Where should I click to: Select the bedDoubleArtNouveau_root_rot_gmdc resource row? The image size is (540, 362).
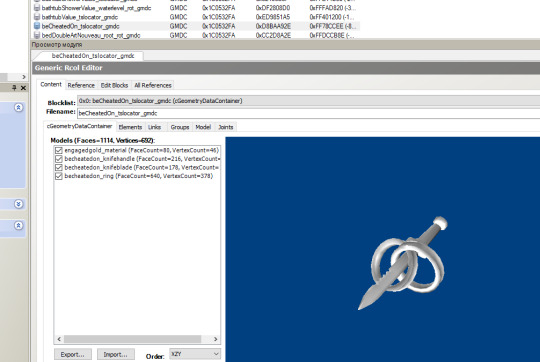(195, 35)
